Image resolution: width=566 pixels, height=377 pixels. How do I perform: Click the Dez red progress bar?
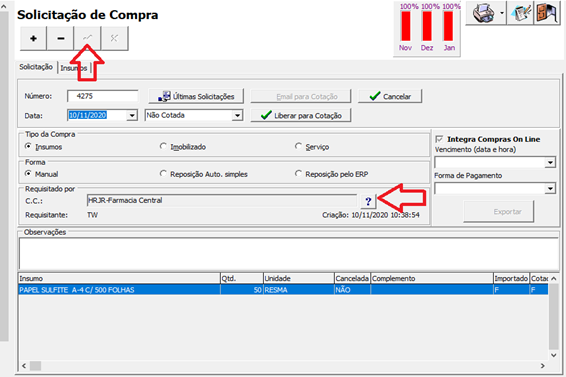tap(427, 26)
